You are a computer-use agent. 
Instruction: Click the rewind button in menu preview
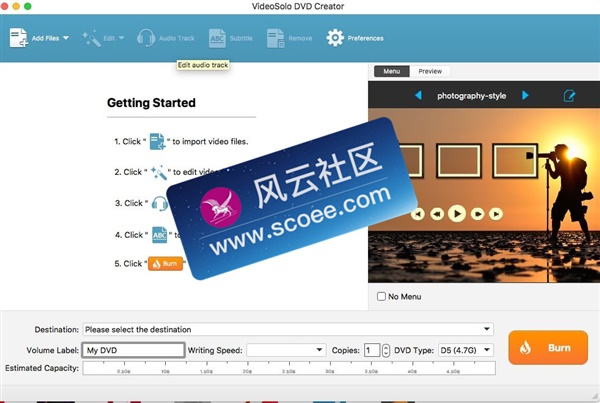click(437, 214)
